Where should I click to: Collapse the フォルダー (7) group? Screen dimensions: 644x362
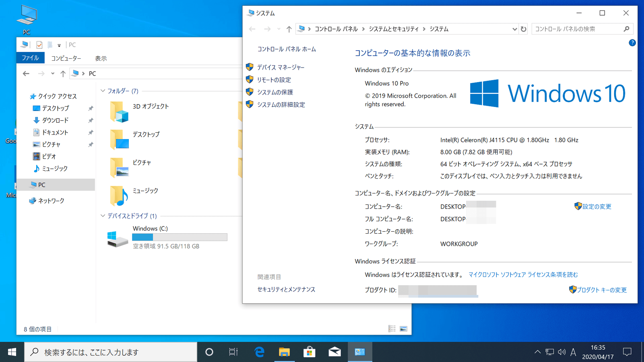103,91
